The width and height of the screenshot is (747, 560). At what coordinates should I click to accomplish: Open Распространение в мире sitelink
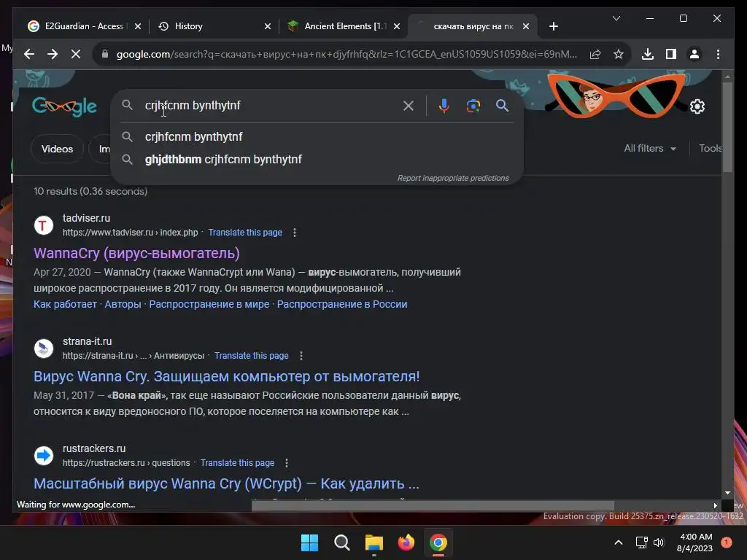(x=209, y=304)
